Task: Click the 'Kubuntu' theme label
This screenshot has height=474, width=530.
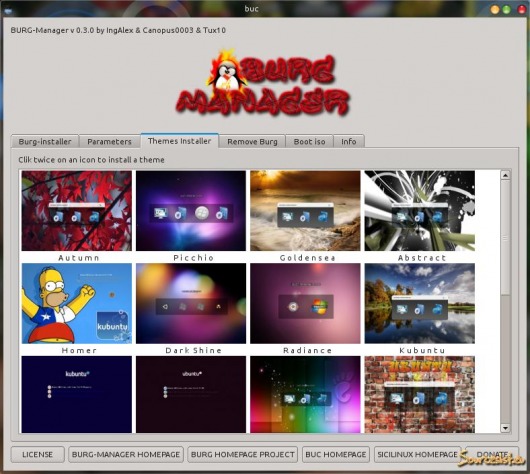Action: [422, 351]
